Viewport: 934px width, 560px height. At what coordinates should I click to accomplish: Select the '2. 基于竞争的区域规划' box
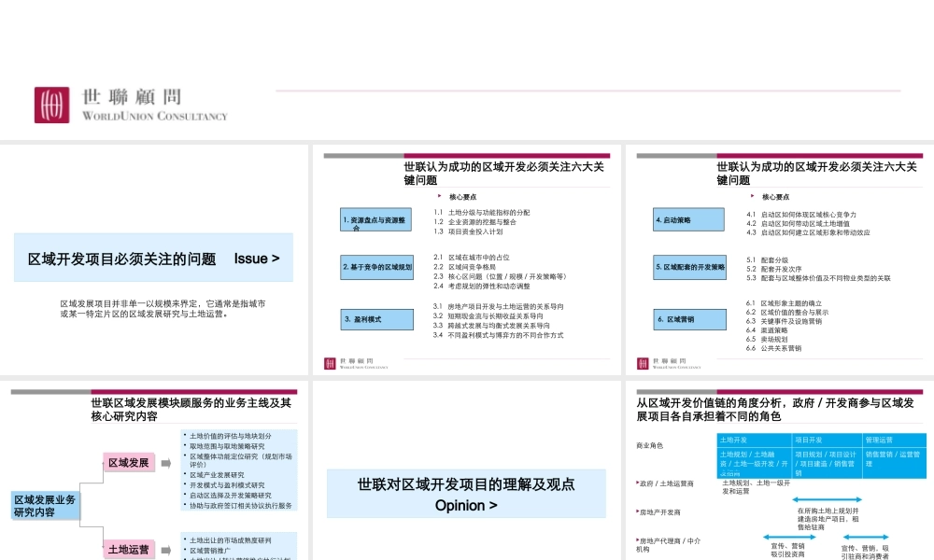[375, 267]
